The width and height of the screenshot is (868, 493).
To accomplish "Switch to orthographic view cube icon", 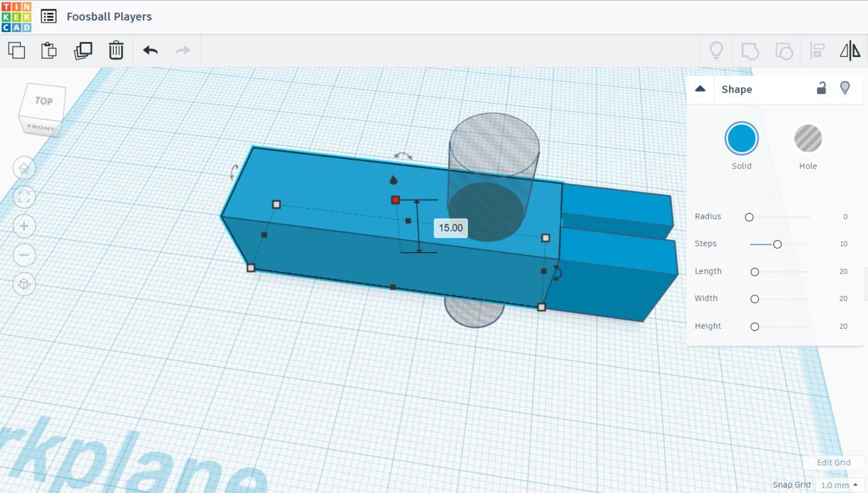I will point(24,284).
